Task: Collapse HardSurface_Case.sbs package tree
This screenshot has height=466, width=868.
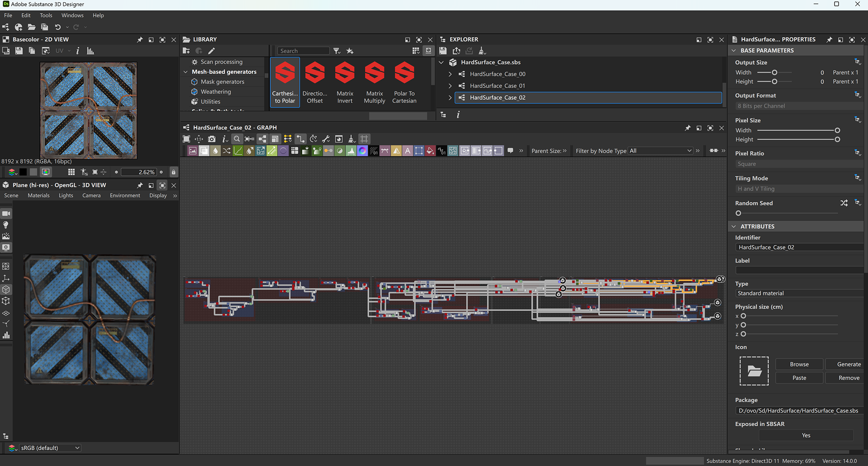Action: coord(441,62)
